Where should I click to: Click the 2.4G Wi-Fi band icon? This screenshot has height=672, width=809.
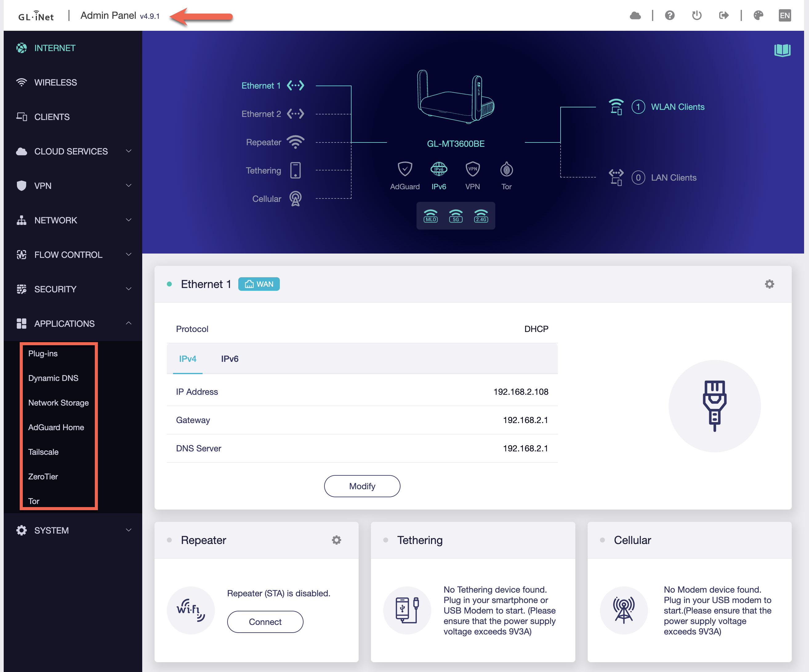tap(481, 216)
